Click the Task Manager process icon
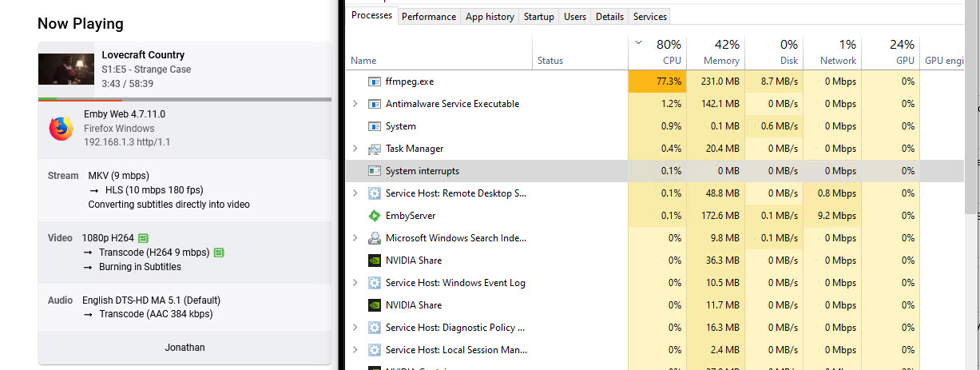 tap(374, 149)
